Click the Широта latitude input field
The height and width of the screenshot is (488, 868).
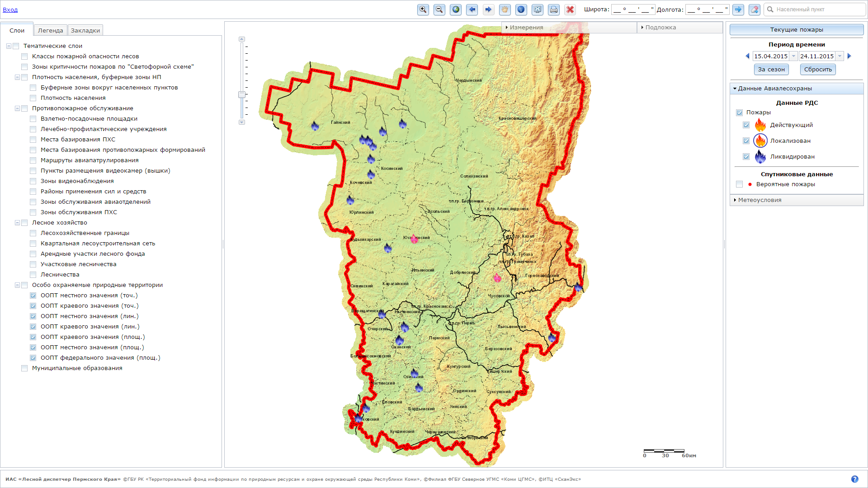(633, 9)
